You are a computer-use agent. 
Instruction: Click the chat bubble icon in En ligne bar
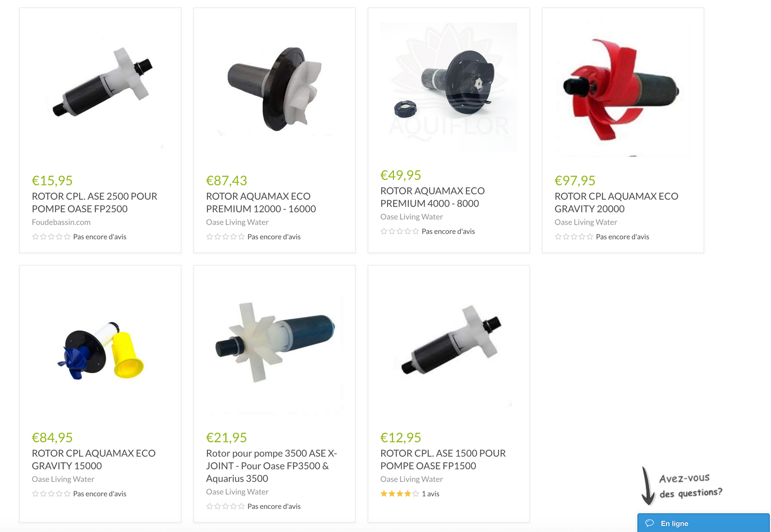coord(649,523)
